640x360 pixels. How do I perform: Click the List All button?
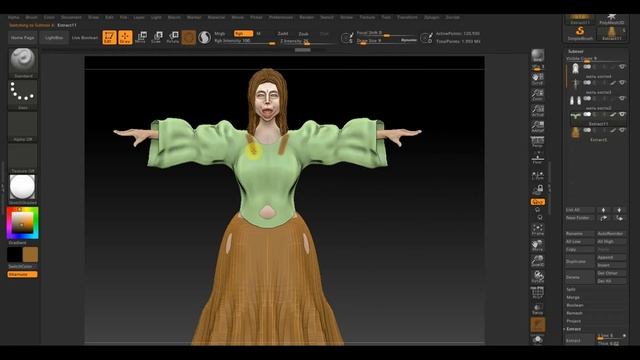[580, 210]
